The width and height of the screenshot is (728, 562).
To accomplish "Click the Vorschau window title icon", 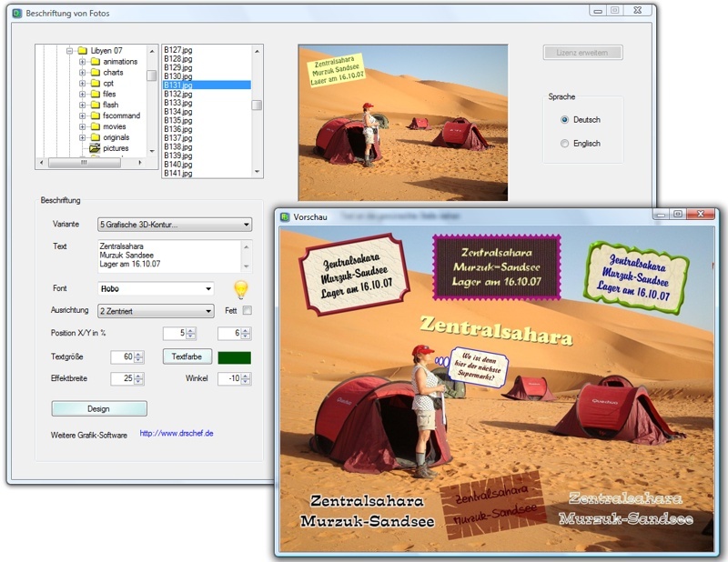I will pyautogui.click(x=285, y=216).
